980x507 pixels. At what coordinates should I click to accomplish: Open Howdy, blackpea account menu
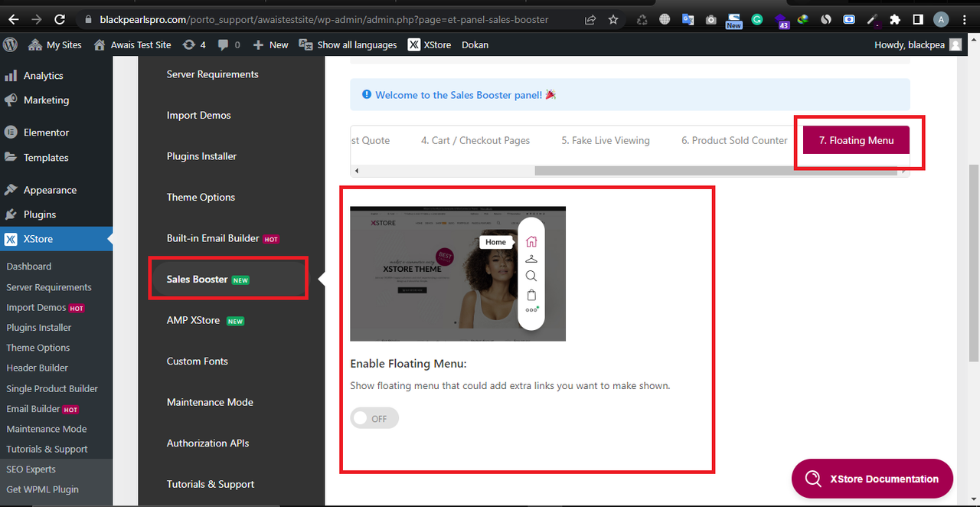917,45
